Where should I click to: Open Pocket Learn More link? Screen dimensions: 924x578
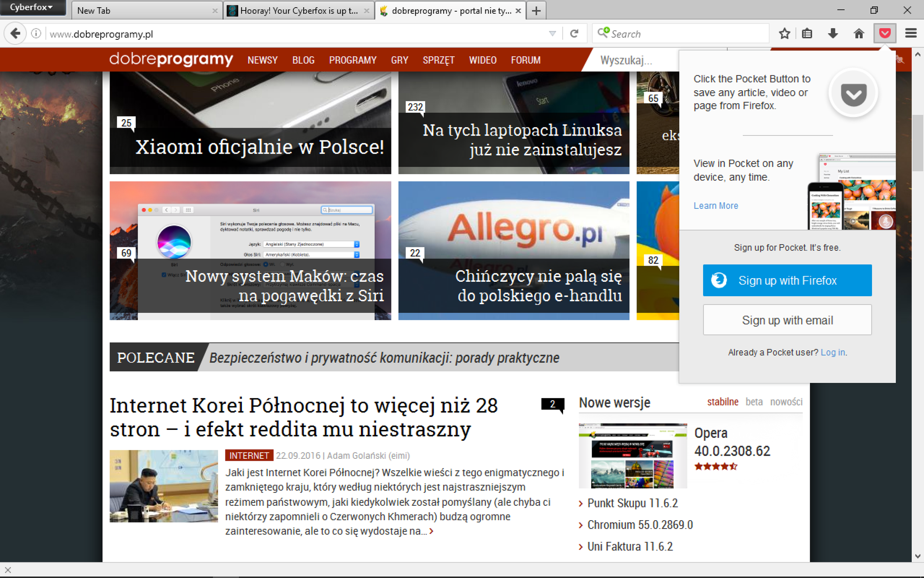tap(716, 206)
